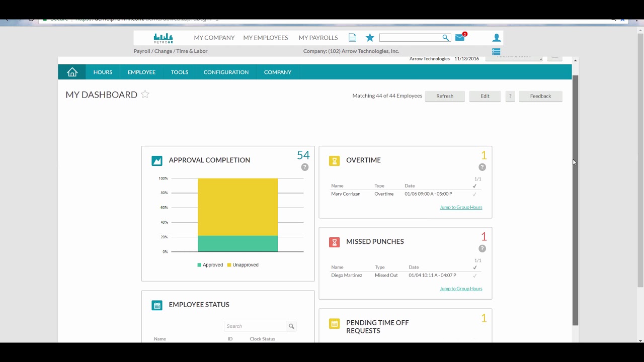Viewport: 644px width, 362px height.
Task: Run the Employee Status search with the magnifier
Action: pos(291,326)
